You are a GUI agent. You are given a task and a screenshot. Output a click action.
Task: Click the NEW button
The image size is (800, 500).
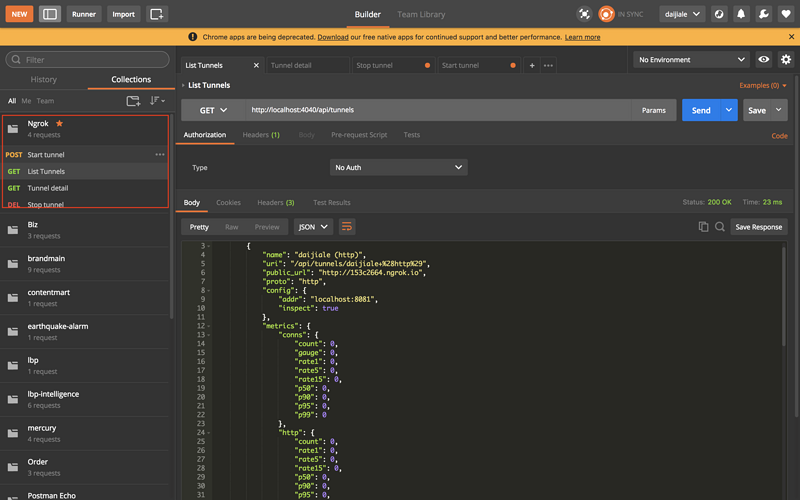pyautogui.click(x=19, y=14)
